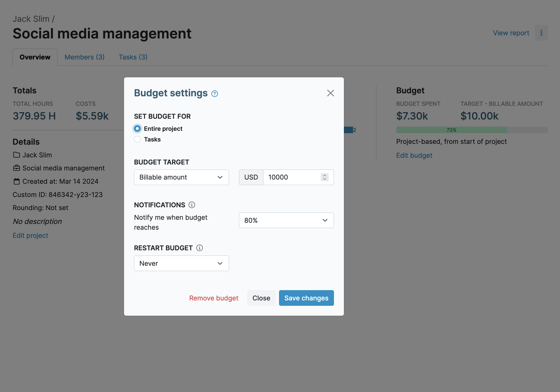Open the Restart Budget Never dropdown
560x392 pixels.
tap(181, 263)
